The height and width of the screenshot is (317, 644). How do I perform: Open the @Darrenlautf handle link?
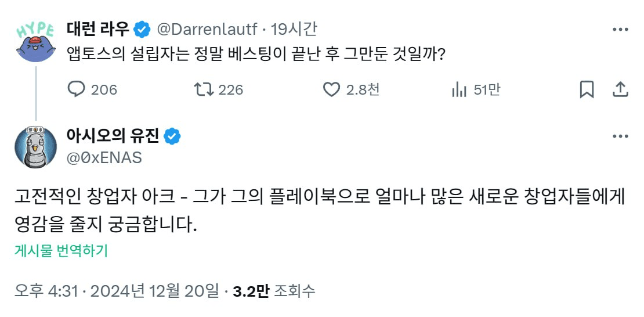(207, 28)
